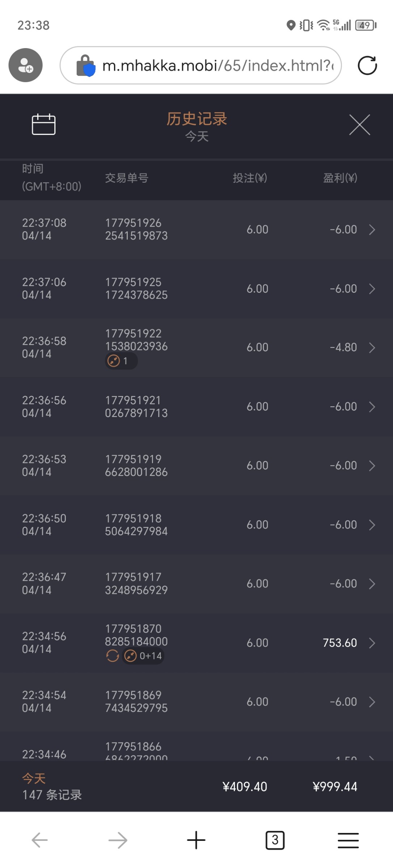
Task: Open the calendar date picker icon
Action: pos(43,124)
